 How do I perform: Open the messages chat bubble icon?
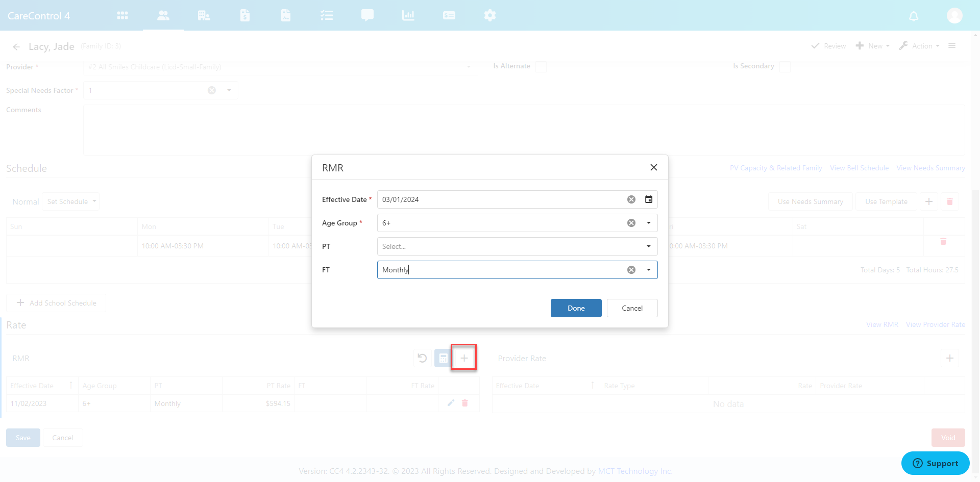tap(367, 15)
